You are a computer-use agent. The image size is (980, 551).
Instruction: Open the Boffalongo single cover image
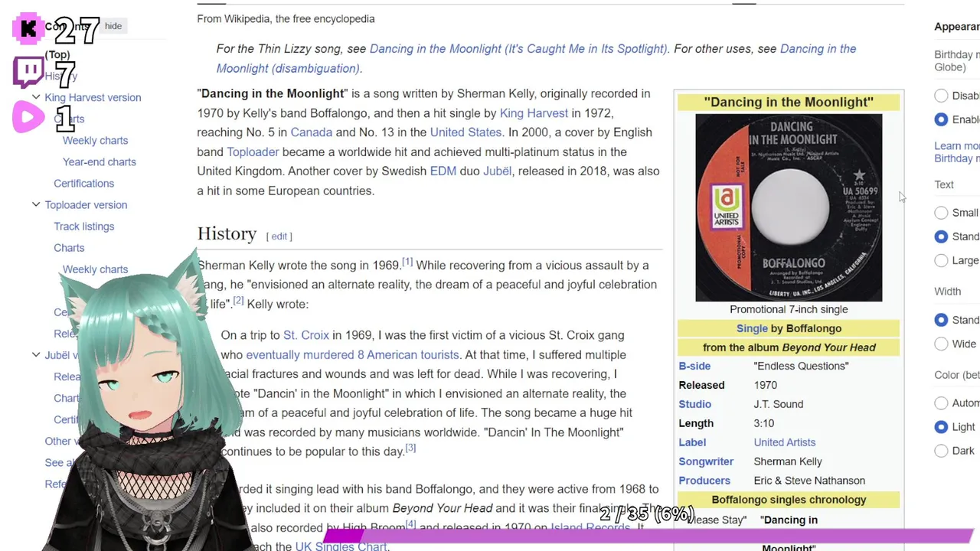click(x=789, y=207)
